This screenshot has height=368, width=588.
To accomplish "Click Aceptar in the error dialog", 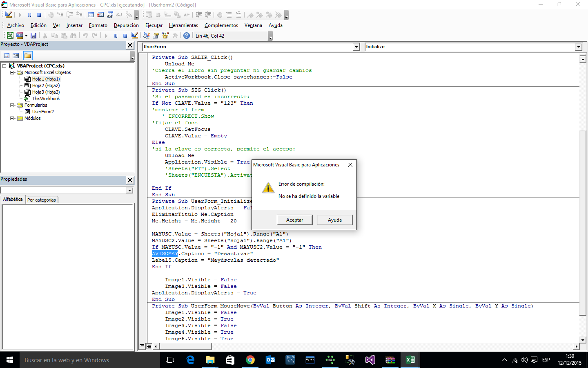I will pyautogui.click(x=294, y=220).
